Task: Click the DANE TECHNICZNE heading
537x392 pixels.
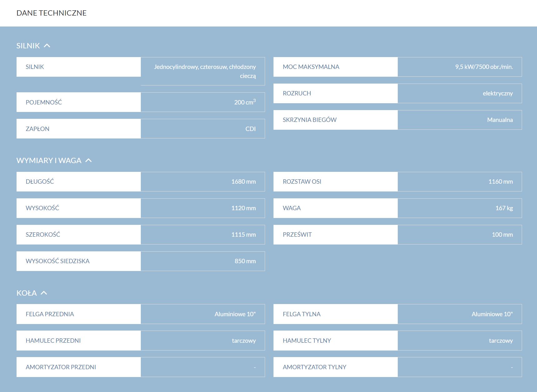Action: coord(52,13)
